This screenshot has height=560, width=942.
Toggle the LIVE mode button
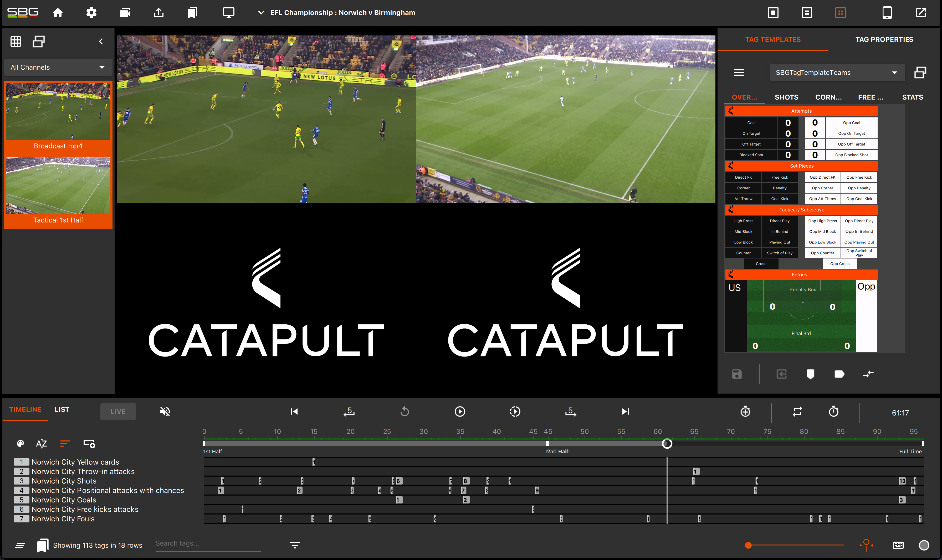pyautogui.click(x=118, y=411)
